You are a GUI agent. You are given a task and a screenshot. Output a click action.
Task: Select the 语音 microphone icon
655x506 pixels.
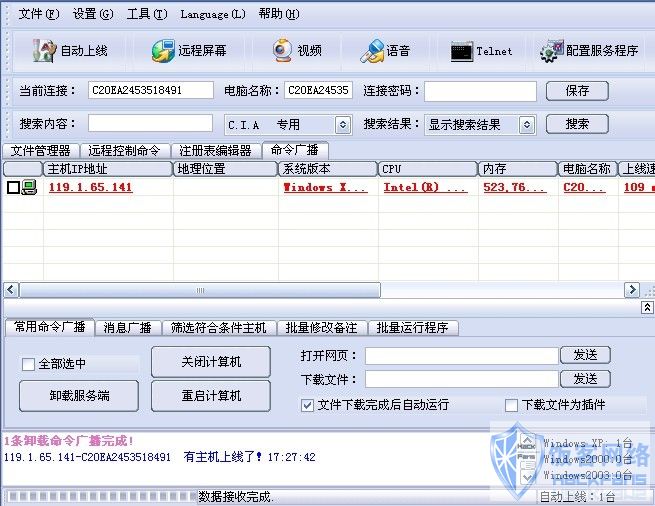click(372, 51)
